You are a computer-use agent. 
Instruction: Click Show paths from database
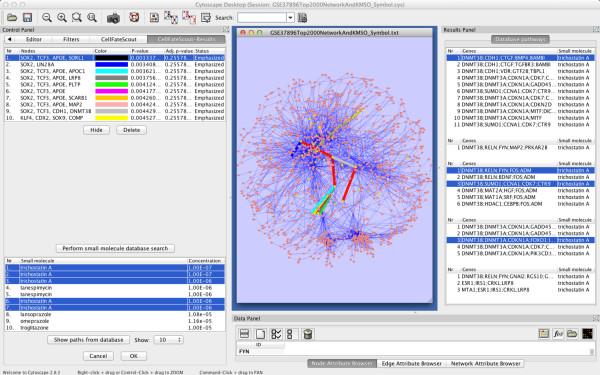pyautogui.click(x=89, y=340)
